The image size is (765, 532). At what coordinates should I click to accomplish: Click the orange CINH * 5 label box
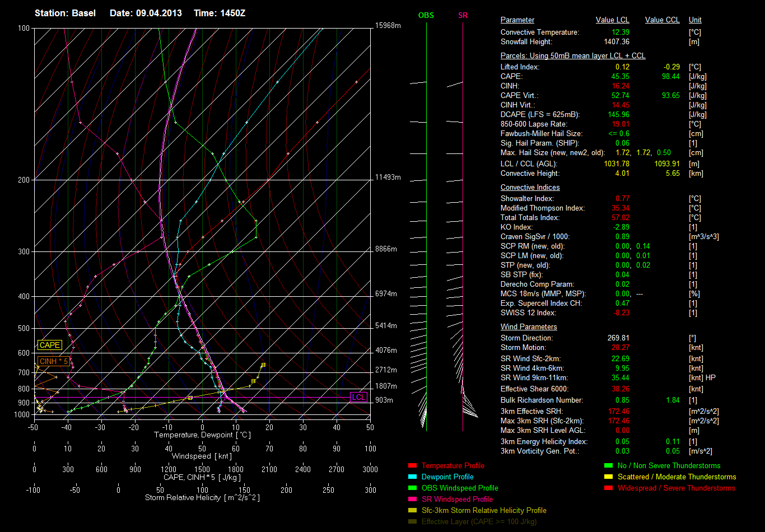click(53, 362)
